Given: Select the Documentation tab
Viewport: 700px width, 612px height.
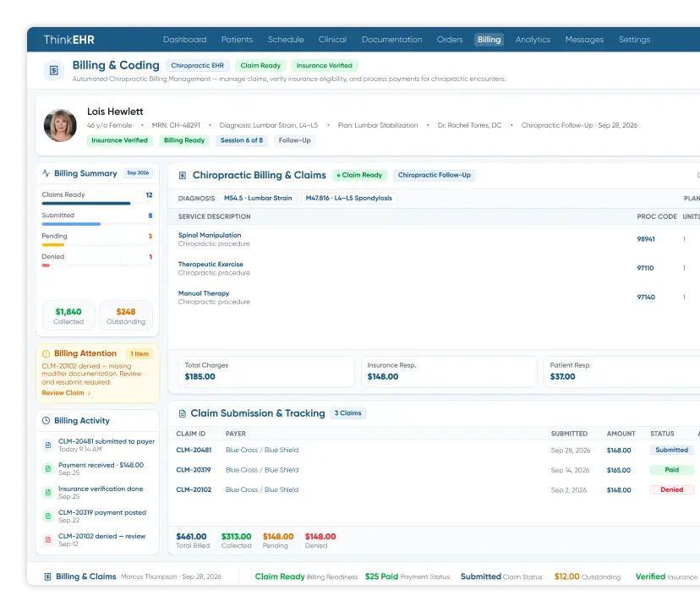Looking at the screenshot, I should (x=392, y=39).
